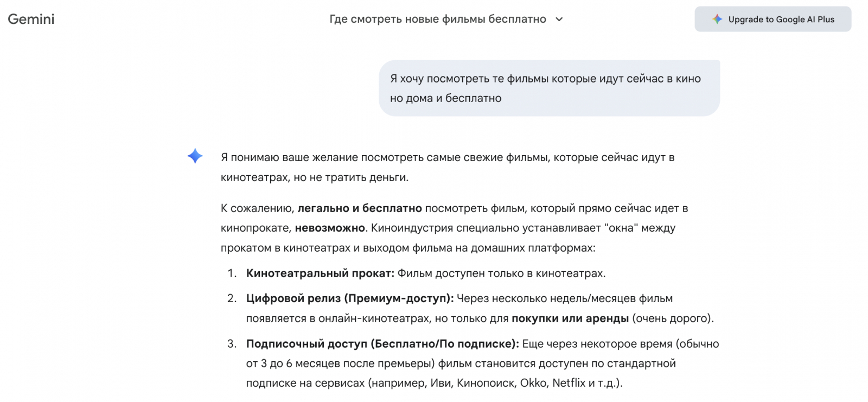Screen dimensions: 868x402
Task: Click the word 'Иви' in the list
Action: pos(441,383)
